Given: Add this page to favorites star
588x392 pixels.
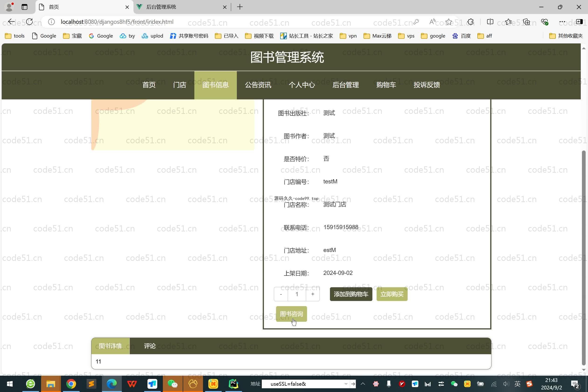Looking at the screenshot, I should [448, 22].
